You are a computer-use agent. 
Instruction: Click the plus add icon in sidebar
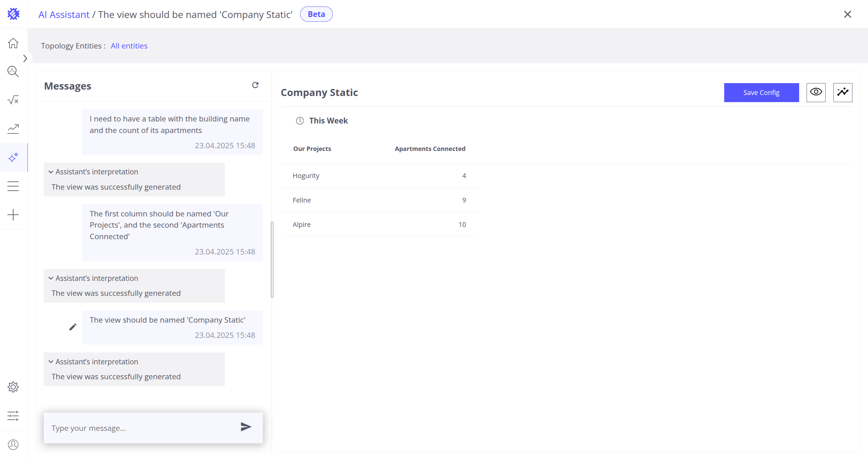pos(13,215)
